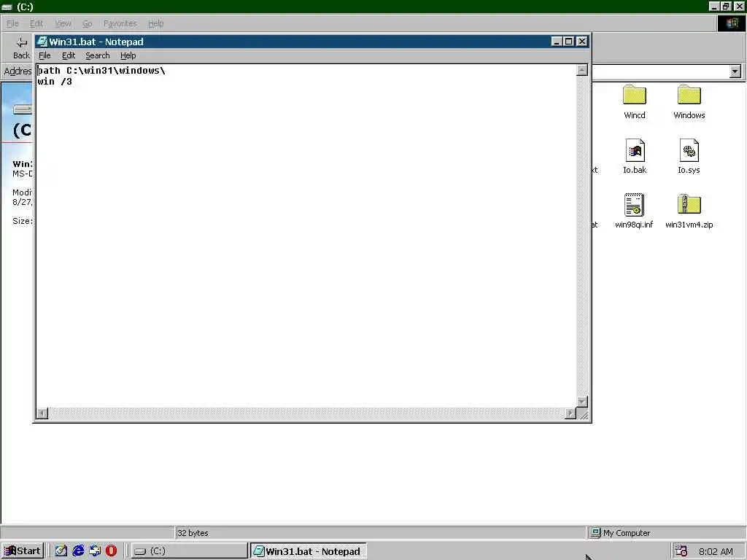Viewport: 747px width, 560px height.
Task: Click the 8:02 AM clock in tray
Action: tap(716, 551)
